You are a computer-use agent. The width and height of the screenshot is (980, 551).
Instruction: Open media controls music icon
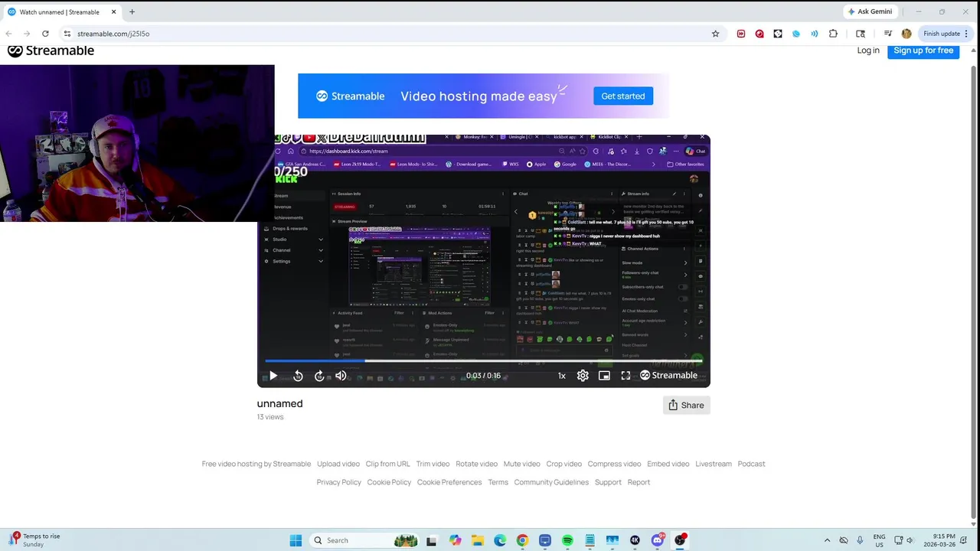[888, 34]
